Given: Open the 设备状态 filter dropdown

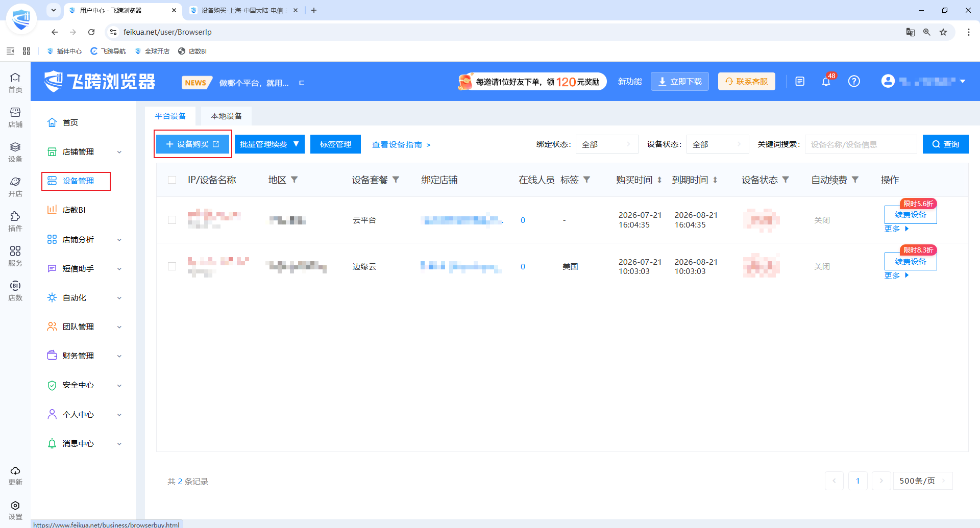Looking at the screenshot, I should (718, 144).
